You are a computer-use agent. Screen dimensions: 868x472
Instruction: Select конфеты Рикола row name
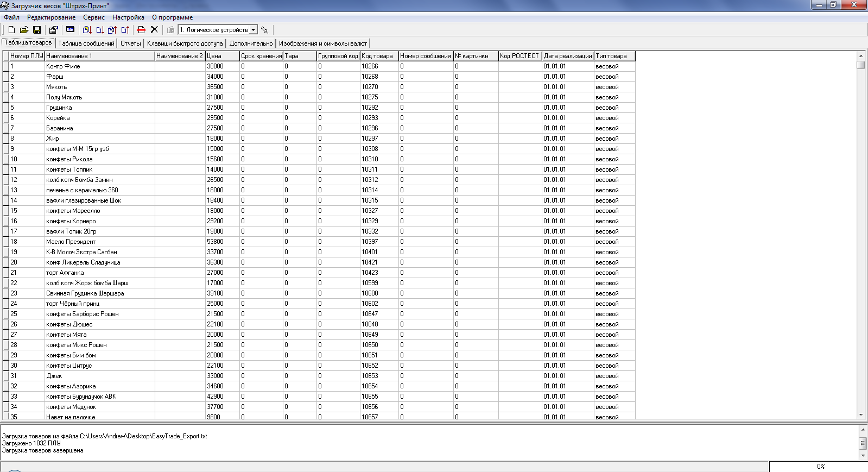pos(100,159)
